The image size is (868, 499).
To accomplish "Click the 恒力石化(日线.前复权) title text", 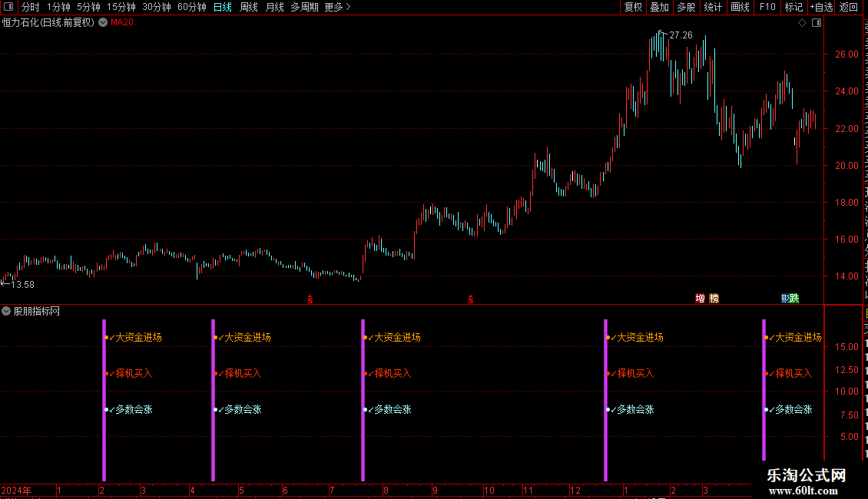I will pos(48,23).
